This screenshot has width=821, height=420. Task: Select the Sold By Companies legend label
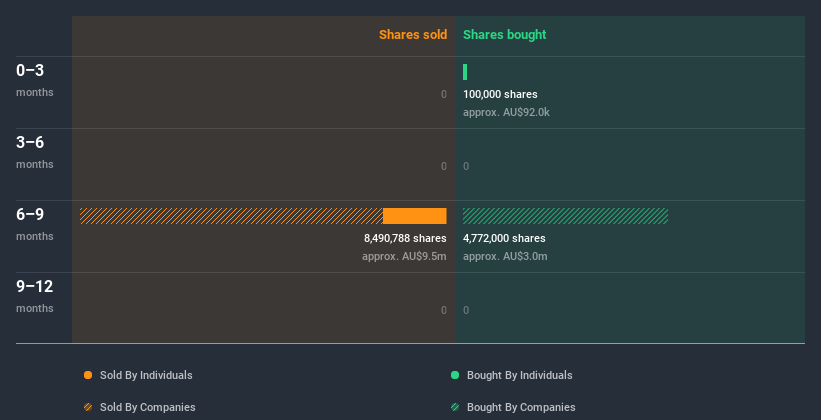coord(148,407)
